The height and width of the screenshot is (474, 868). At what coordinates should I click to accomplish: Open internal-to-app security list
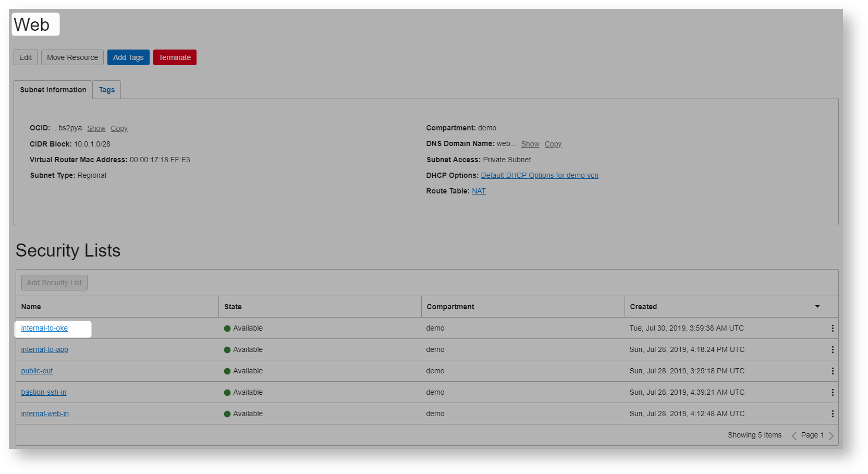pos(44,349)
